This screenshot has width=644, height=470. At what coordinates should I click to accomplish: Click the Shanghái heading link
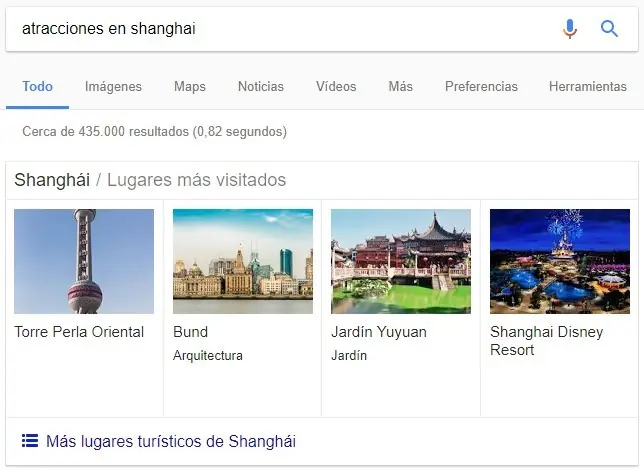point(52,180)
